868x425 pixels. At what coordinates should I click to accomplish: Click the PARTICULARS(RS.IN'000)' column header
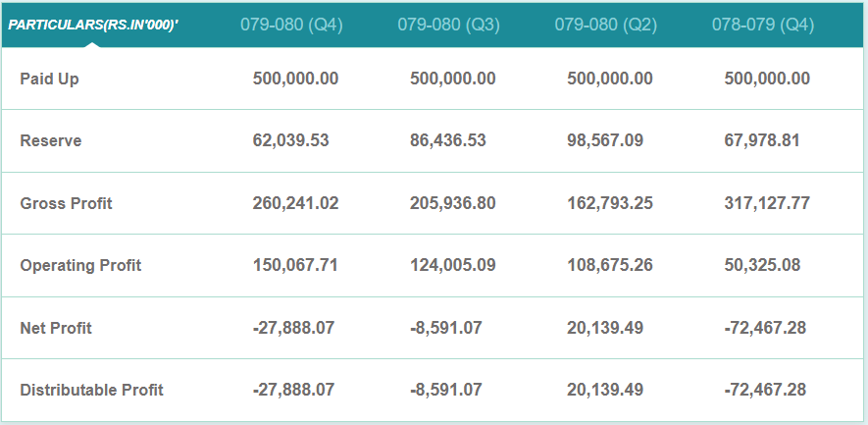[93, 25]
